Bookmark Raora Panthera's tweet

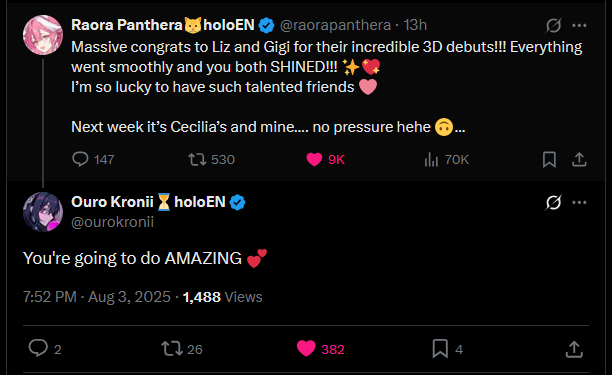(549, 159)
